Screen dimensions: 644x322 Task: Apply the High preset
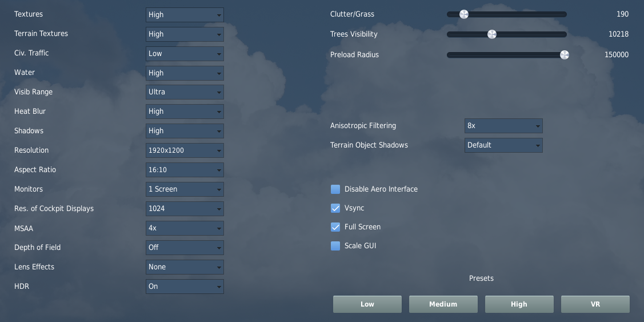click(x=519, y=304)
